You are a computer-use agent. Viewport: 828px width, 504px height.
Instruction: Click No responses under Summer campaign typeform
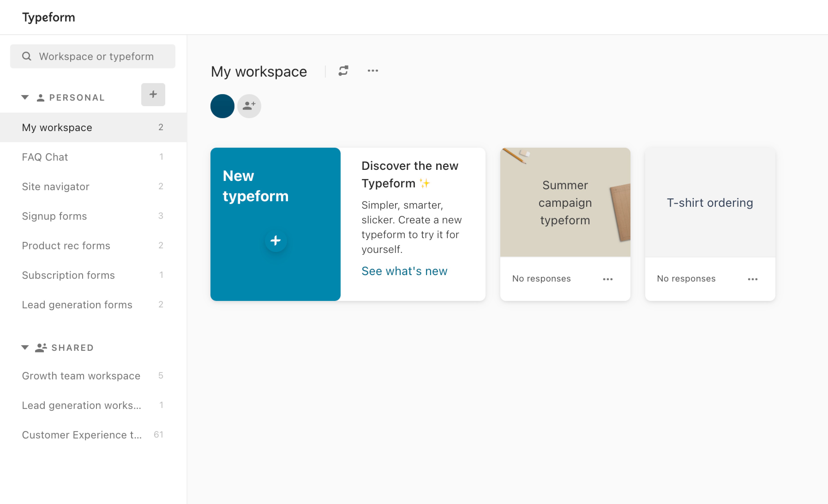(x=541, y=279)
